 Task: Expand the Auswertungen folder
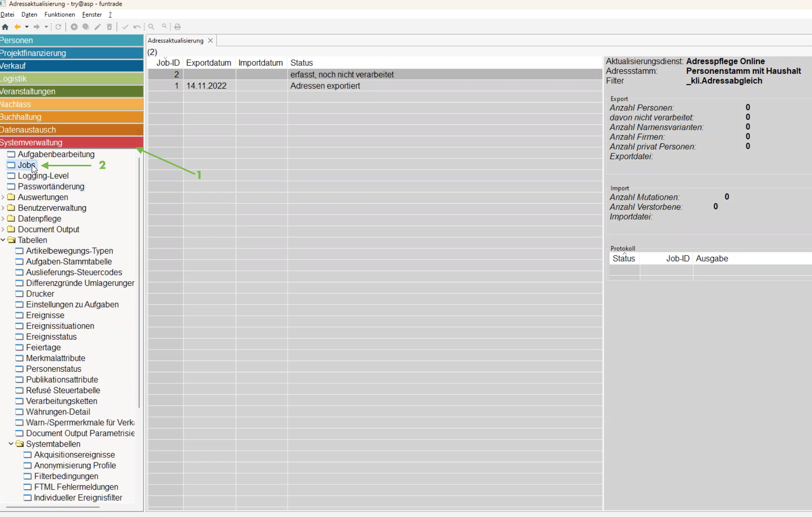(x=3, y=197)
